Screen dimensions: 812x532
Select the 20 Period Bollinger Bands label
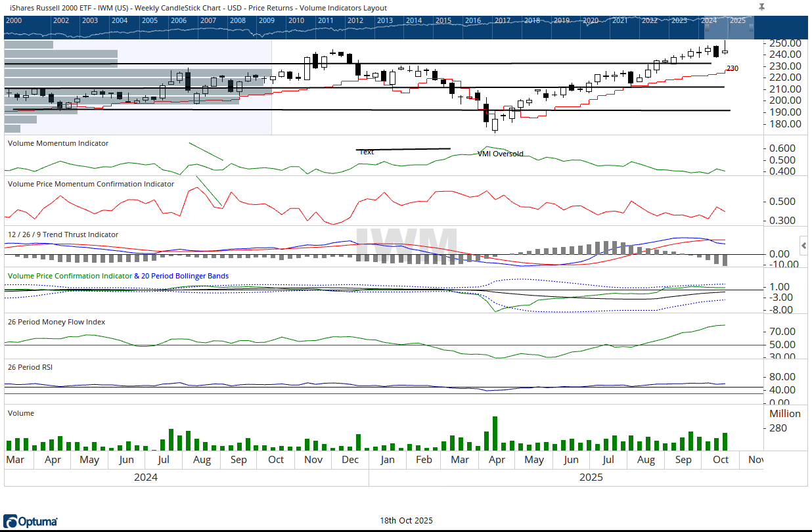181,276
